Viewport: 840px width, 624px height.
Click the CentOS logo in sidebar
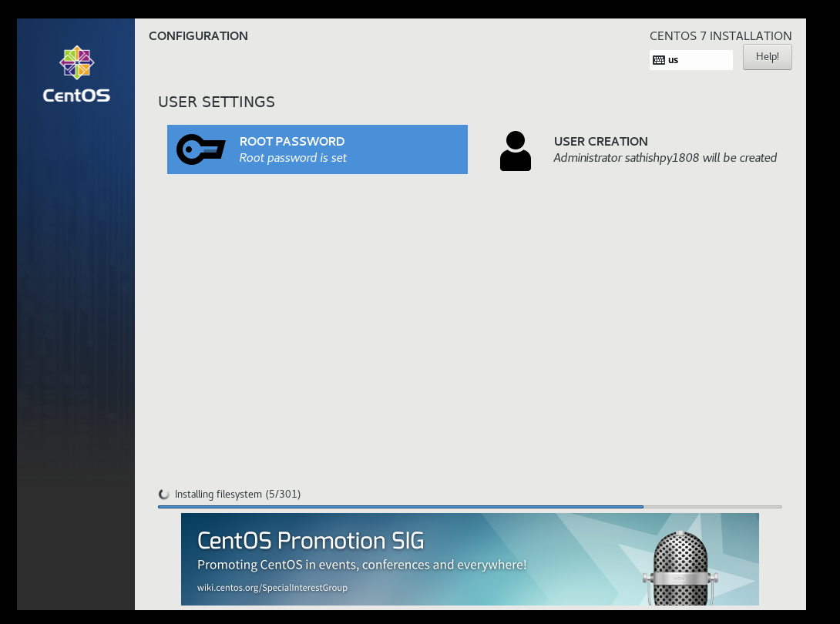76,75
